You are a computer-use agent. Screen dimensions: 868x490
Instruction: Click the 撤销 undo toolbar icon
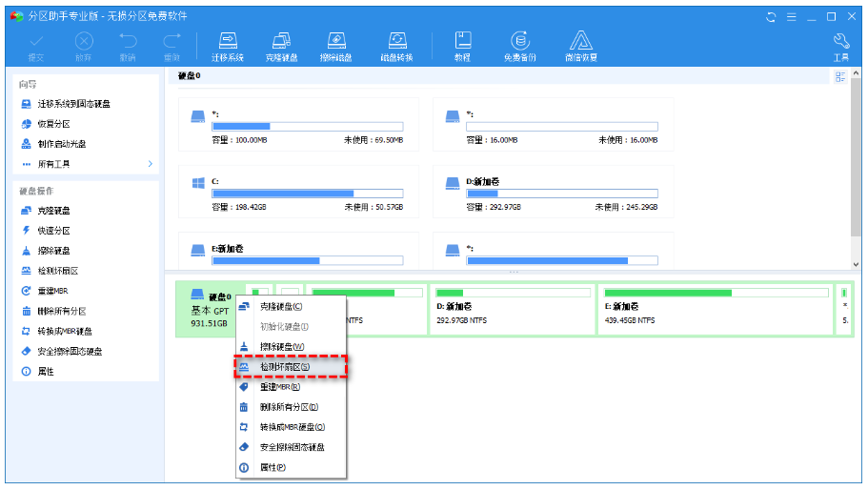coord(128,47)
